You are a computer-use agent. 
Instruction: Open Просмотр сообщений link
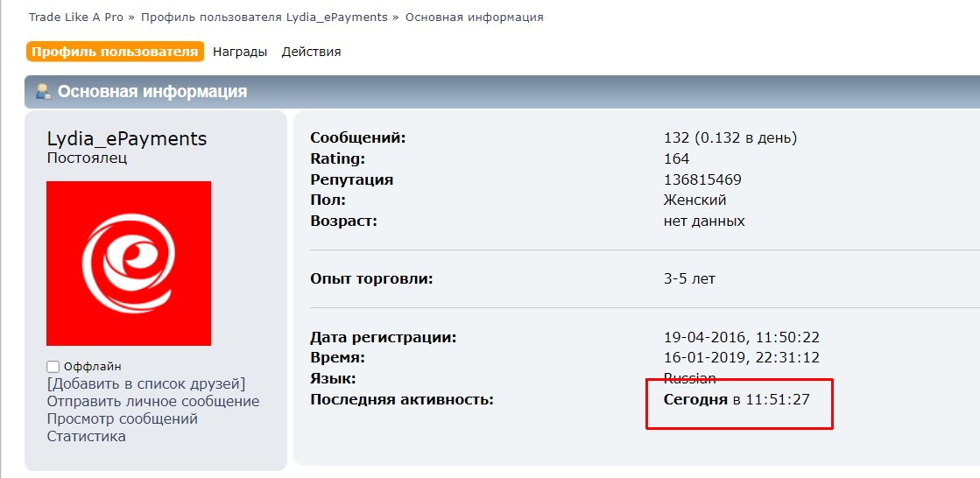(x=123, y=418)
